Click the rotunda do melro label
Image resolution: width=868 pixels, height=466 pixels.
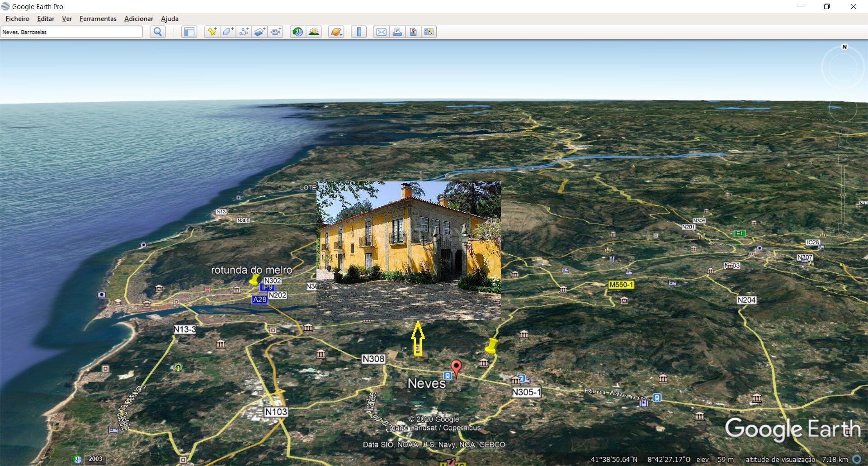click(251, 270)
